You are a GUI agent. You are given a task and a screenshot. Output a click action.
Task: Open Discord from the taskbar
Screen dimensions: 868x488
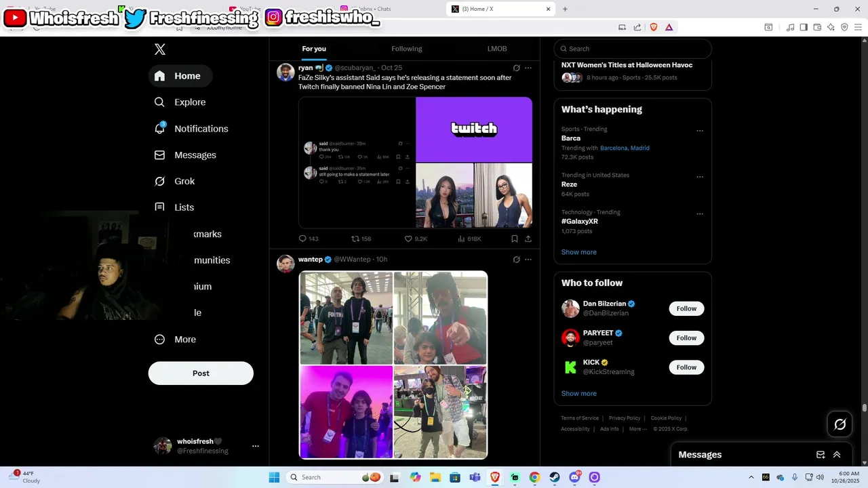click(574, 477)
